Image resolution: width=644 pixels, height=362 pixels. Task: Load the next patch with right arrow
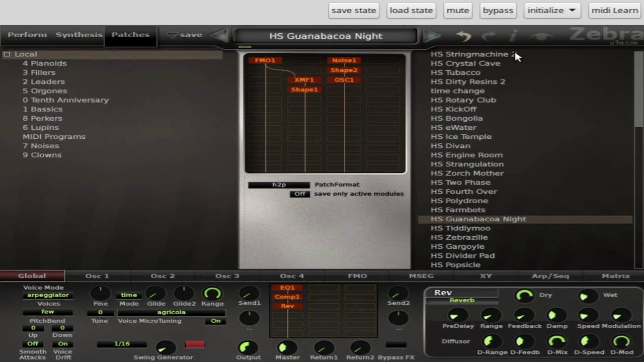(x=432, y=36)
